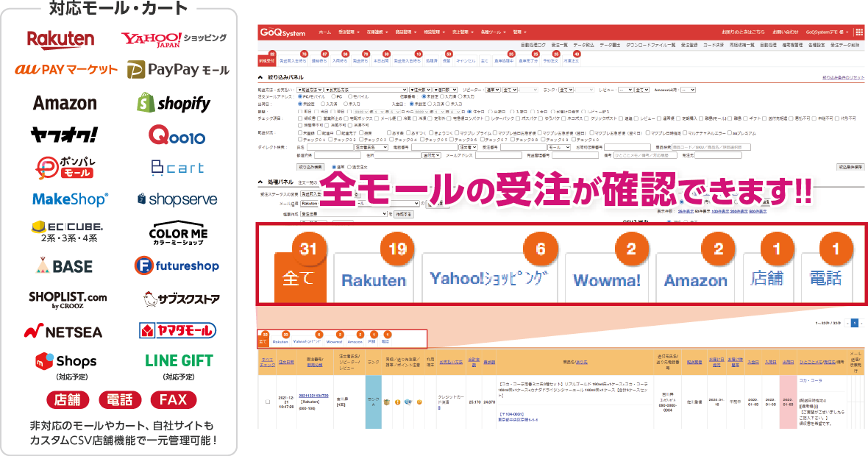Open the ダウンロードファイル一覧 link

[650, 45]
